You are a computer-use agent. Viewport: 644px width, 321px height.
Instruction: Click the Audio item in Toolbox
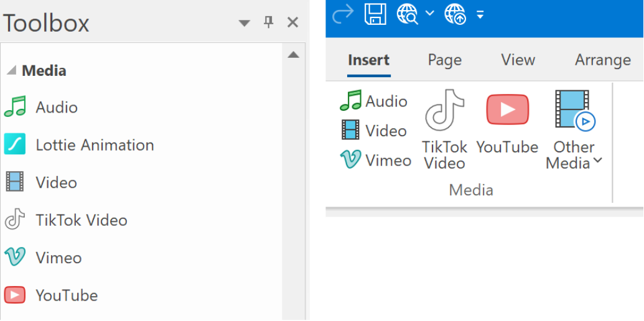click(x=41, y=107)
